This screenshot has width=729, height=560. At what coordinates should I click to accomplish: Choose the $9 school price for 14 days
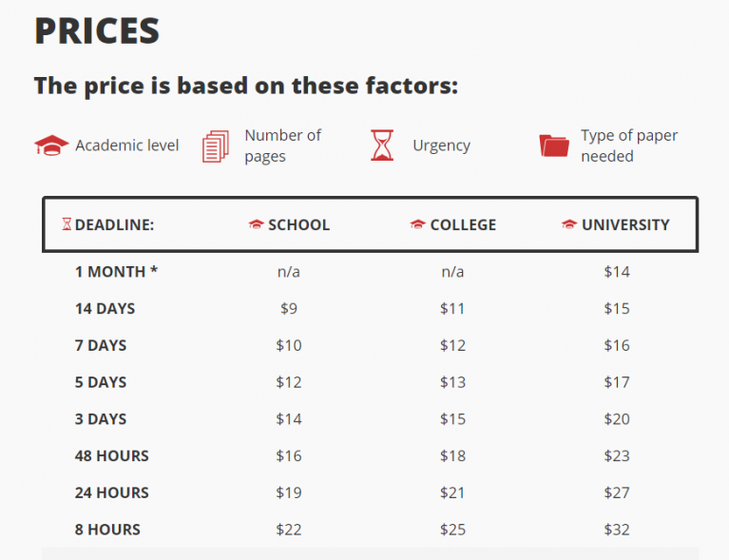tap(289, 308)
